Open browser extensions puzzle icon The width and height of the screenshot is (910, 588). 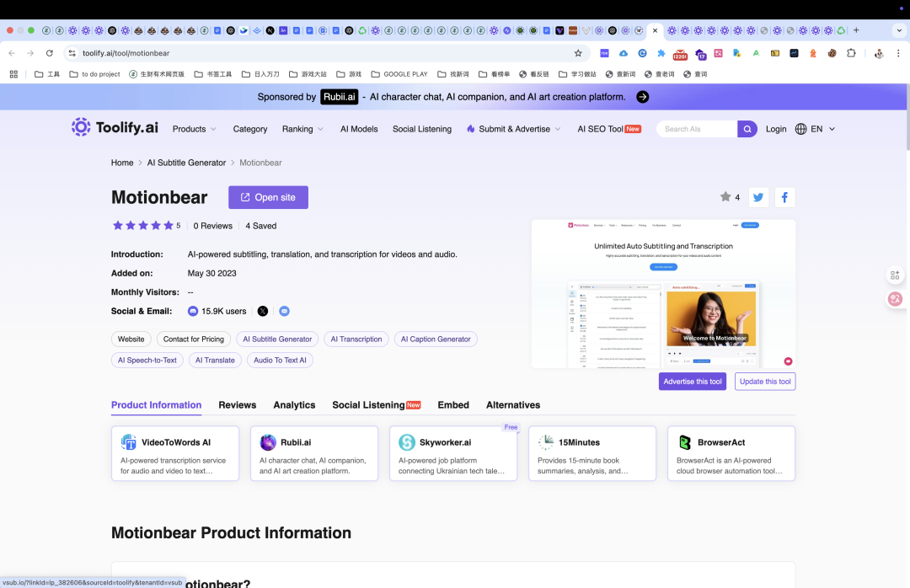(x=851, y=53)
